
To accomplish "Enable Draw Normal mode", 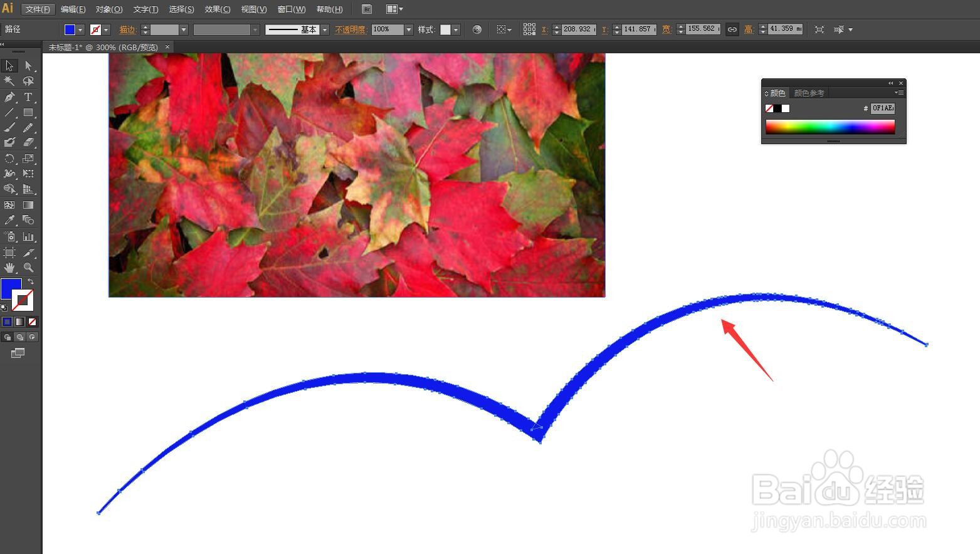I will coord(8,337).
